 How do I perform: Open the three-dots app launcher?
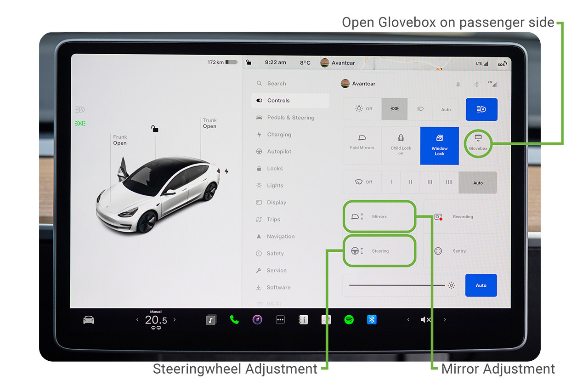pos(280,320)
